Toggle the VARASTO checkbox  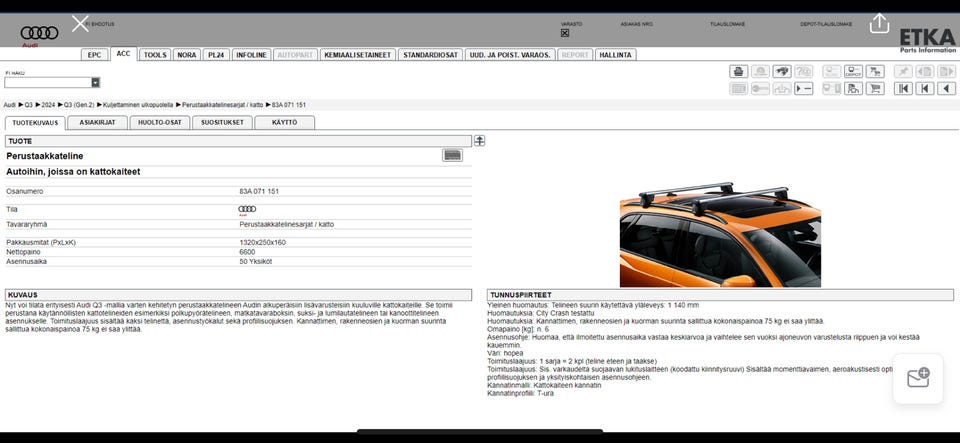564,33
